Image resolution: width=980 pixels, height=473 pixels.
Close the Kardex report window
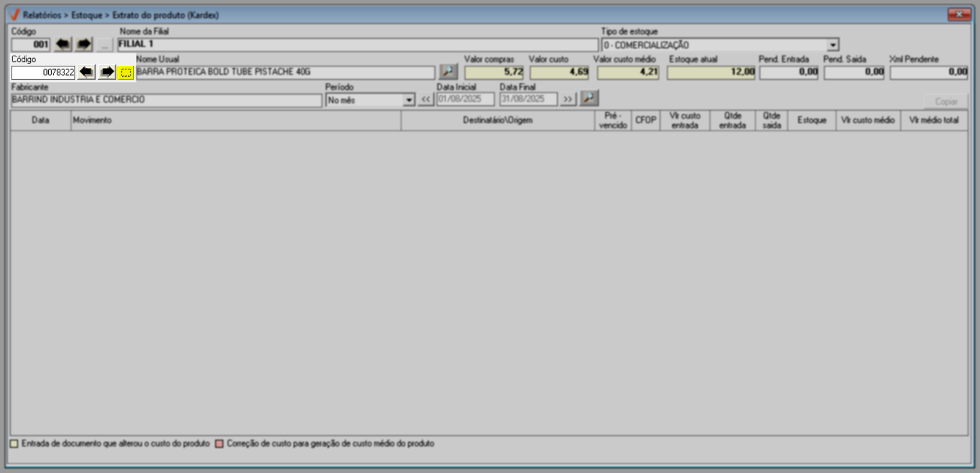tap(959, 15)
